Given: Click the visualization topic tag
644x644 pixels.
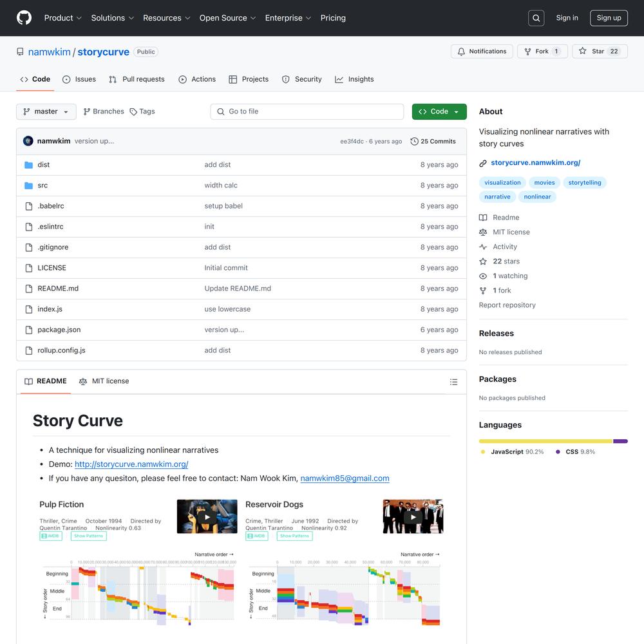Looking at the screenshot, I should pyautogui.click(x=502, y=183).
